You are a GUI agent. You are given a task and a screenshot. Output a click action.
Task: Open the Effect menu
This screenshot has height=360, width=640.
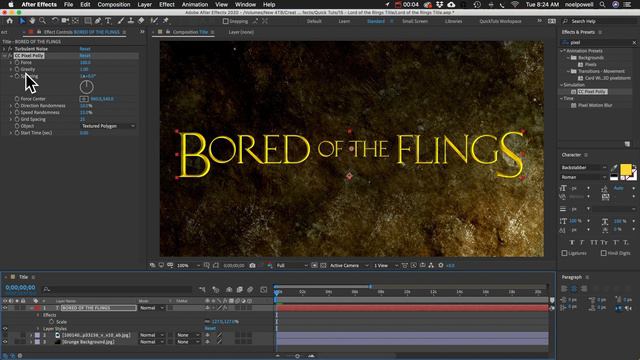tap(167, 4)
